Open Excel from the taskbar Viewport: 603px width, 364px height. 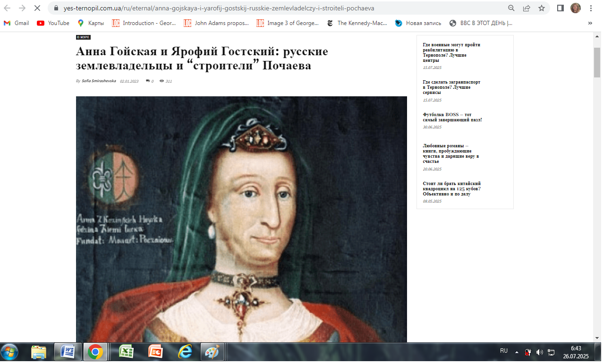(127, 352)
